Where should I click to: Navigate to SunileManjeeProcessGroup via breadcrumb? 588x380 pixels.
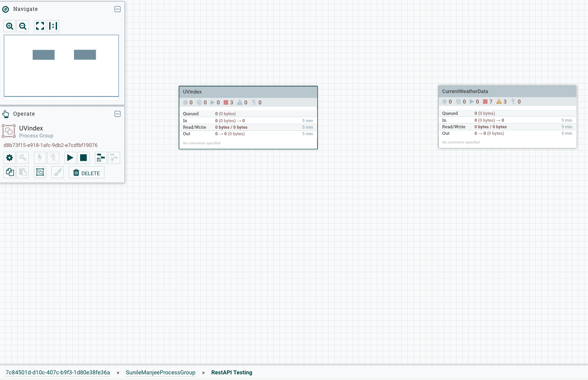161,373
